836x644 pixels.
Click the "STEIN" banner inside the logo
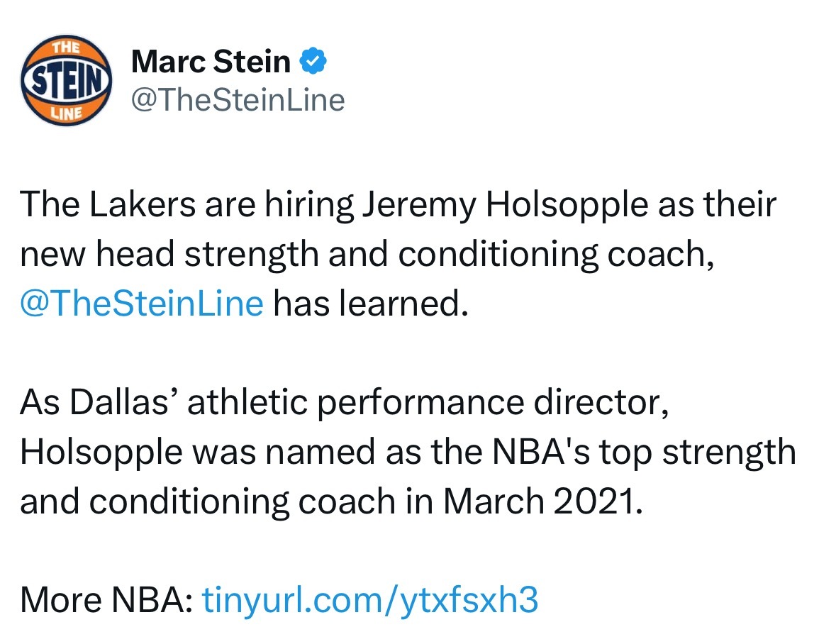(66, 81)
